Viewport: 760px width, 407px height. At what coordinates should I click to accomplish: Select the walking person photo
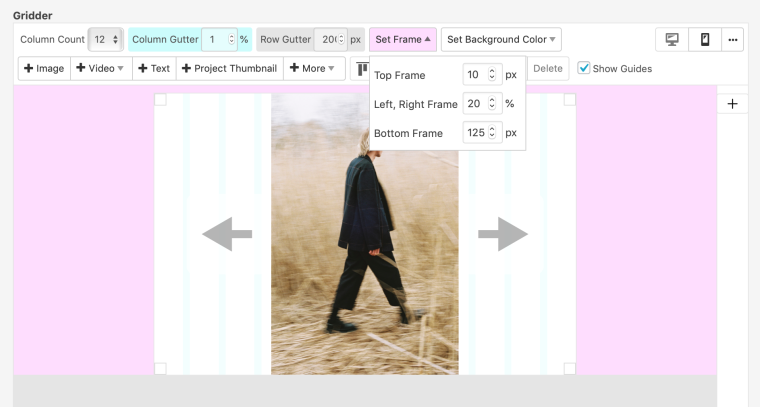[x=364, y=235]
